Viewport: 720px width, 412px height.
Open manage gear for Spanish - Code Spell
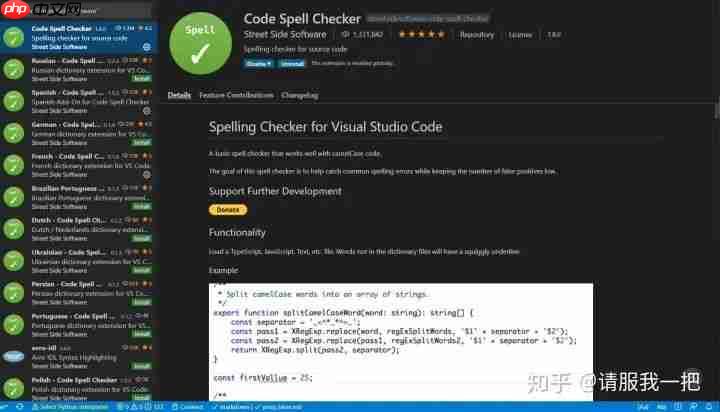coord(146,111)
